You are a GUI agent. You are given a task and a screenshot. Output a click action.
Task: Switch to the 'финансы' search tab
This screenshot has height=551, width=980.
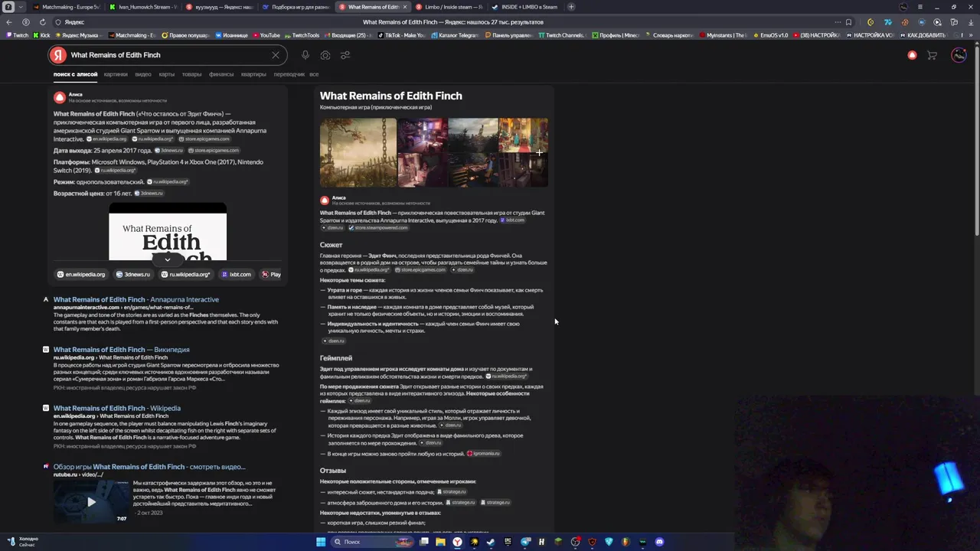pos(221,74)
